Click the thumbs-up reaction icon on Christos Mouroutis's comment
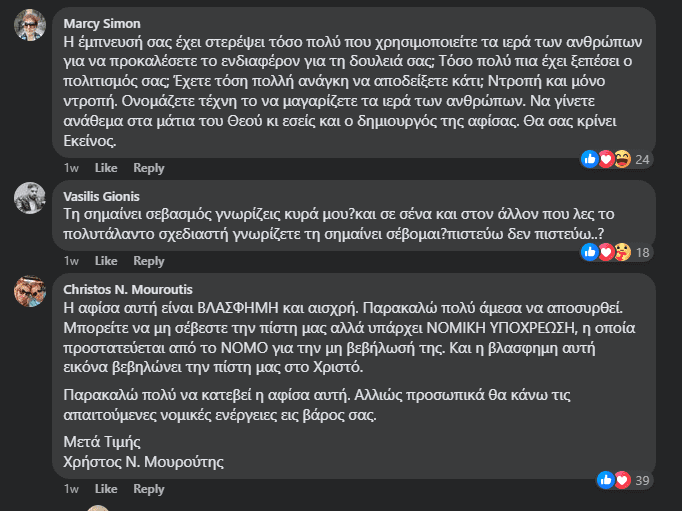This screenshot has height=511, width=682. pyautogui.click(x=606, y=480)
